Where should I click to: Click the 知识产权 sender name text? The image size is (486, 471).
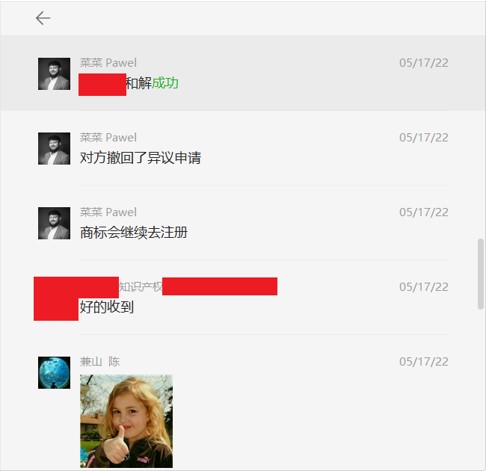[141, 287]
